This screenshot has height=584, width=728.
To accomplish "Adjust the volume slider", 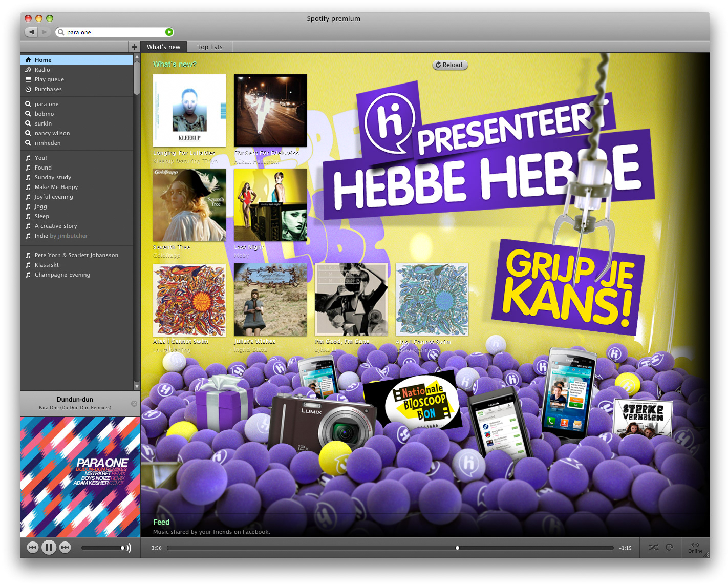I will pos(103,548).
